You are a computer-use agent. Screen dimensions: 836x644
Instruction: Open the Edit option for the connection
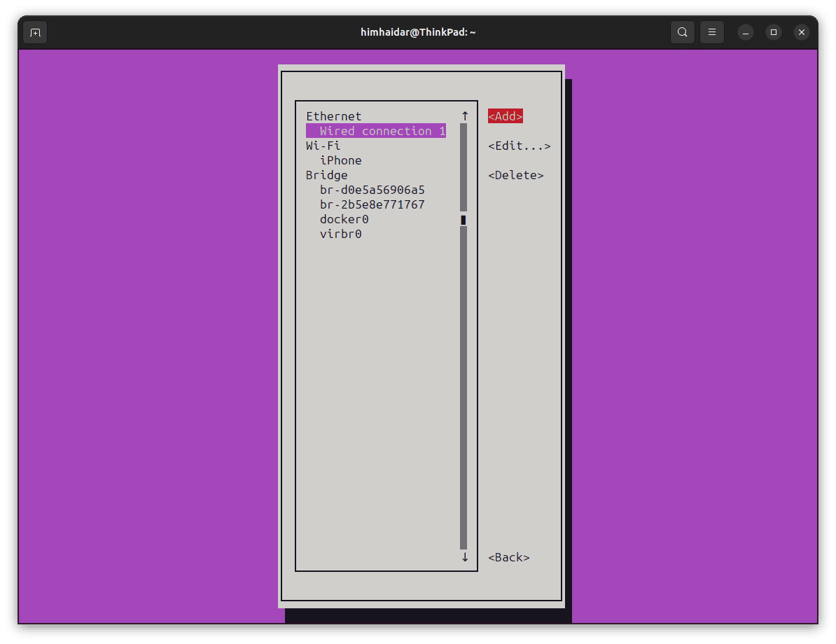click(x=519, y=146)
